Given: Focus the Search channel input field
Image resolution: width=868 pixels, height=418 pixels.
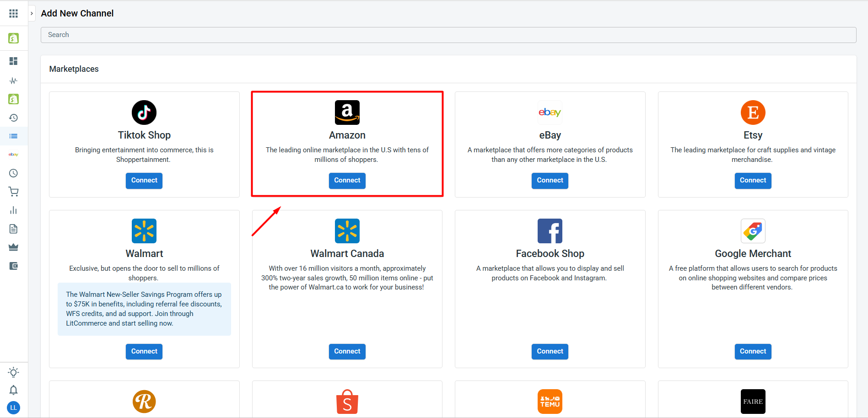Looking at the screenshot, I should [448, 35].
